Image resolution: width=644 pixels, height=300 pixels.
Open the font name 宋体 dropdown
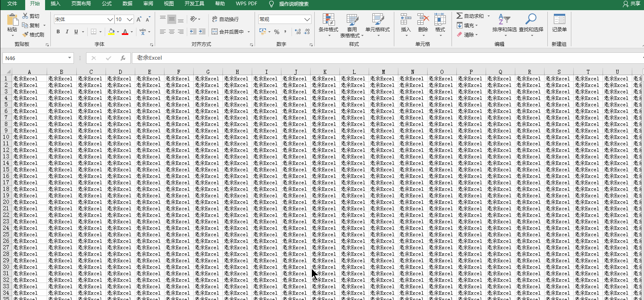[110, 19]
